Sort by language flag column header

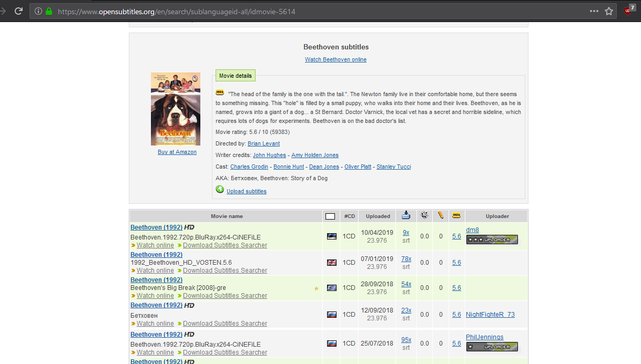(x=330, y=216)
